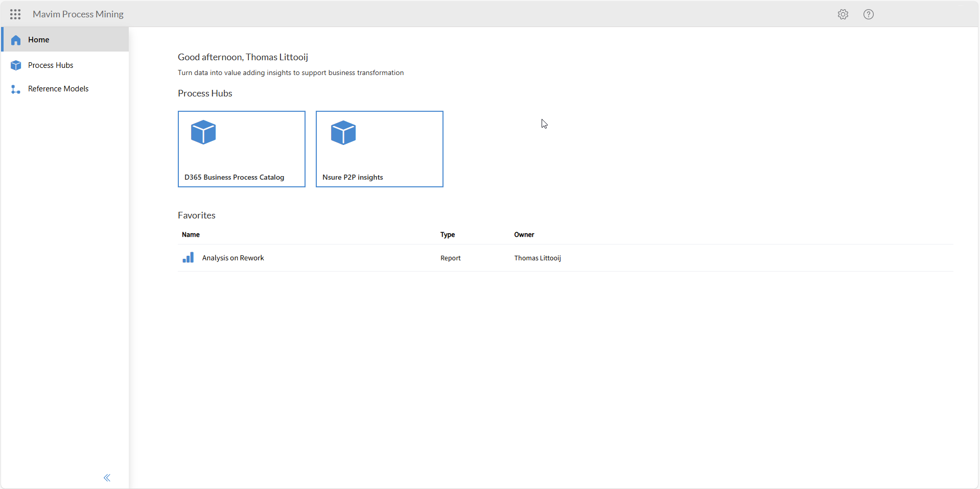
Task: Click the bar chart icon beside Analysis on Rework
Action: [x=188, y=258]
